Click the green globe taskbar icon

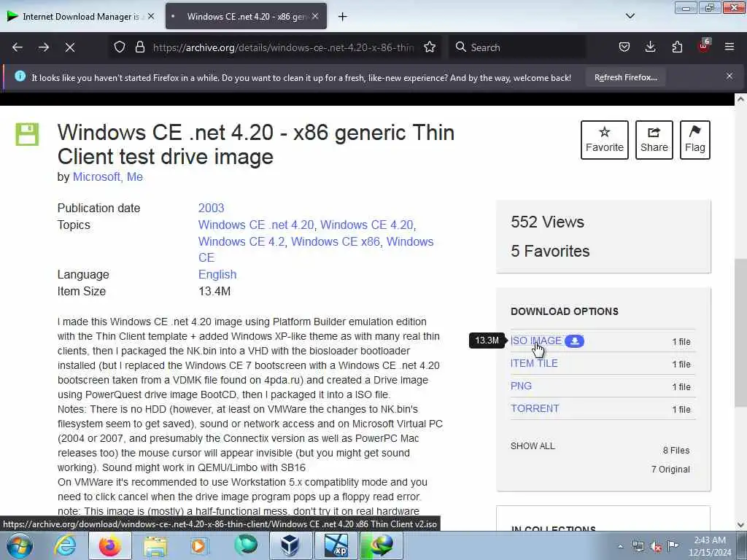click(x=246, y=545)
